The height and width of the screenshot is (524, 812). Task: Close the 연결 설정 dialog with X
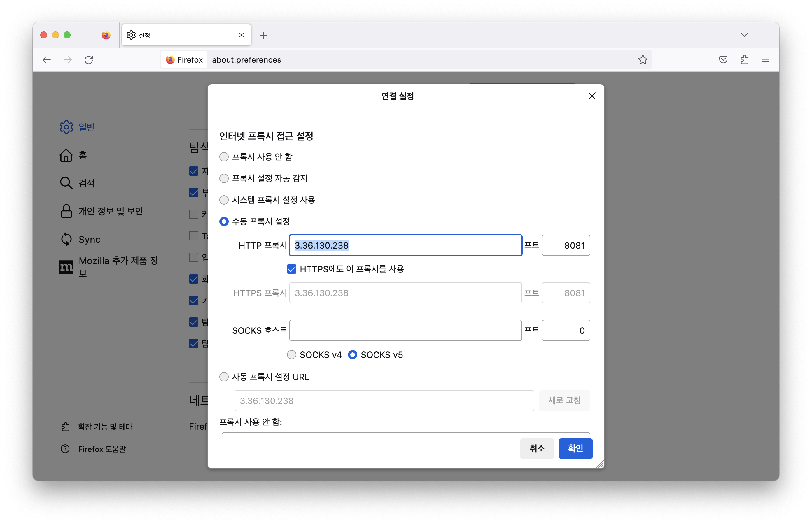click(592, 96)
